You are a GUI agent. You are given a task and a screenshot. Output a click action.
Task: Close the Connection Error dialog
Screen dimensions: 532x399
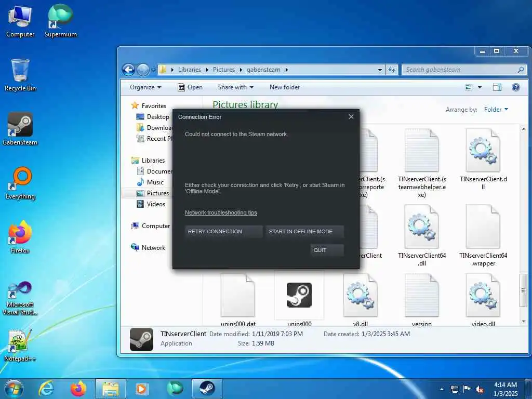pos(351,117)
